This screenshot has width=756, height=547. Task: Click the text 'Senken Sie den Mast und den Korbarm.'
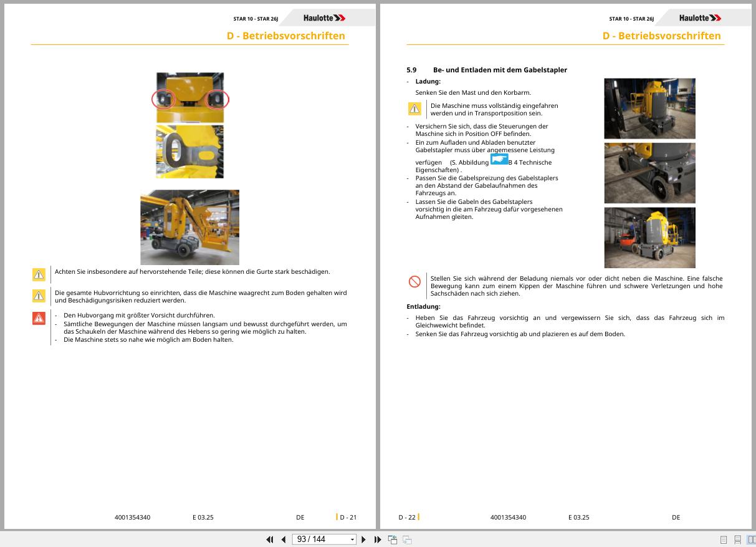click(x=473, y=92)
